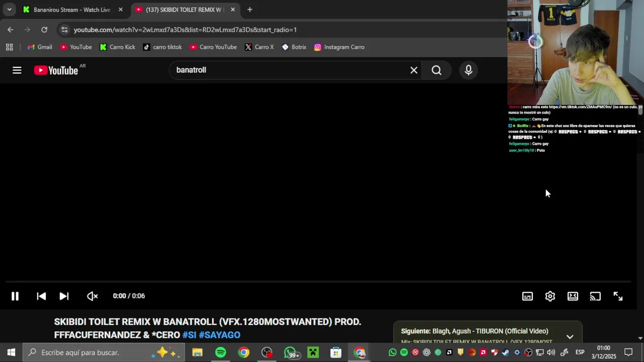644x362 pixels.
Task: Open TikTok link in stream chat
Action: (580, 107)
